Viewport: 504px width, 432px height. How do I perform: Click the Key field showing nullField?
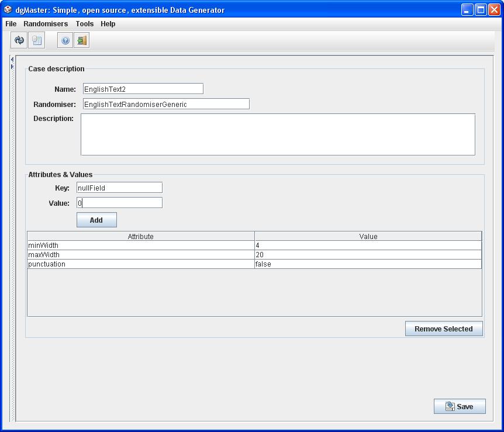(x=119, y=188)
